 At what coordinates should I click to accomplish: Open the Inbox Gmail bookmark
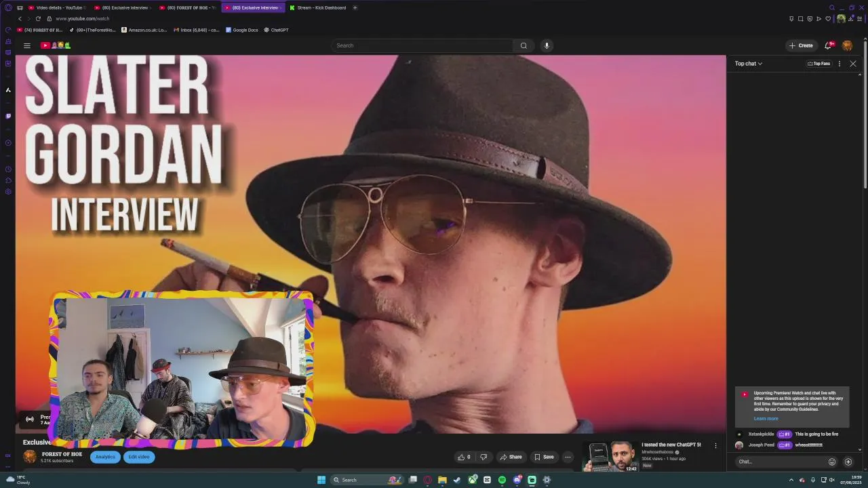click(196, 30)
